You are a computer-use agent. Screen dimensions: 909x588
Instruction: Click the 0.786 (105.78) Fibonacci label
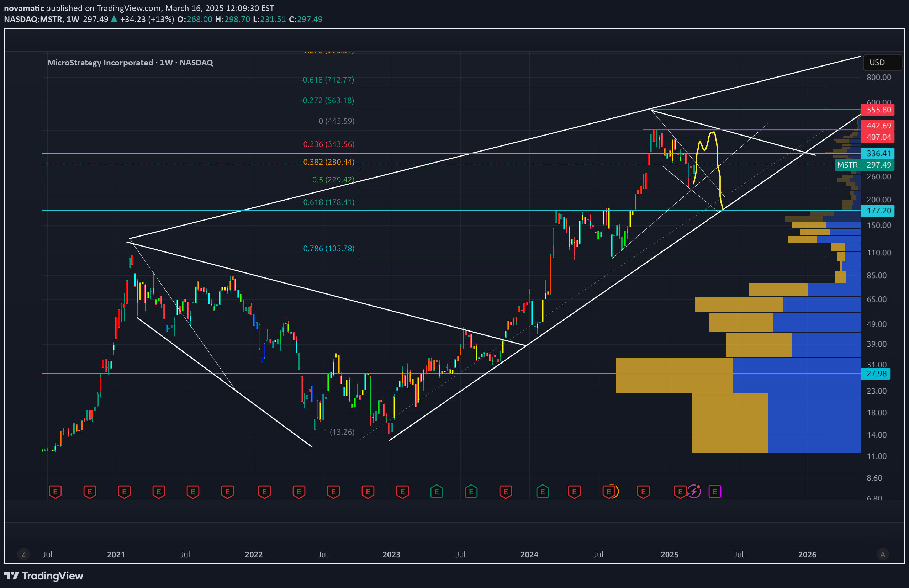329,248
